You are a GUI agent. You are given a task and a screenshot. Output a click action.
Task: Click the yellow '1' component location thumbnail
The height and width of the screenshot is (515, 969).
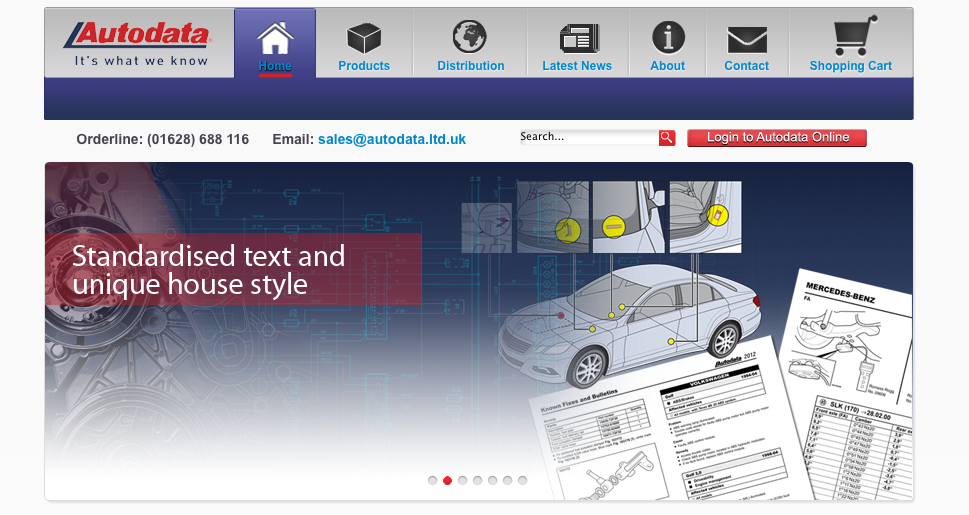(552, 216)
